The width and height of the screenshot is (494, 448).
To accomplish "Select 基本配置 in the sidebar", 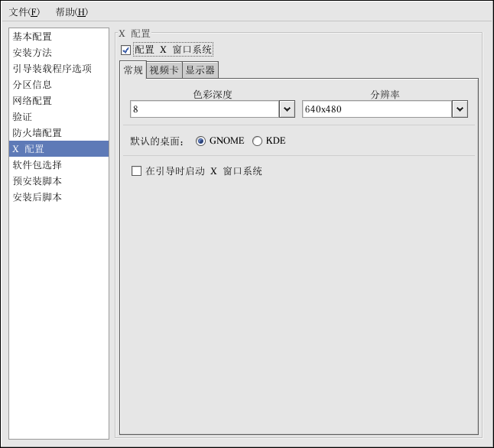I will [32, 37].
